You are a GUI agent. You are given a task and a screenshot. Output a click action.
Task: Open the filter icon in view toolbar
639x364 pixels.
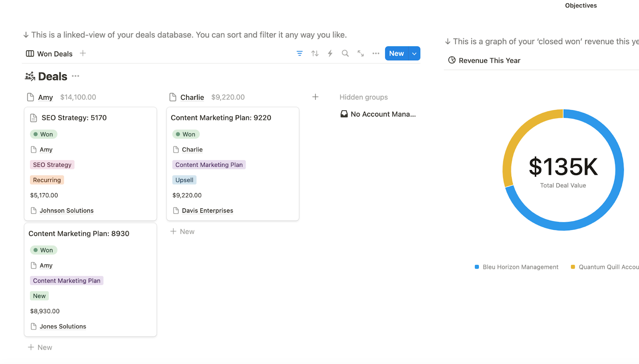click(x=300, y=53)
